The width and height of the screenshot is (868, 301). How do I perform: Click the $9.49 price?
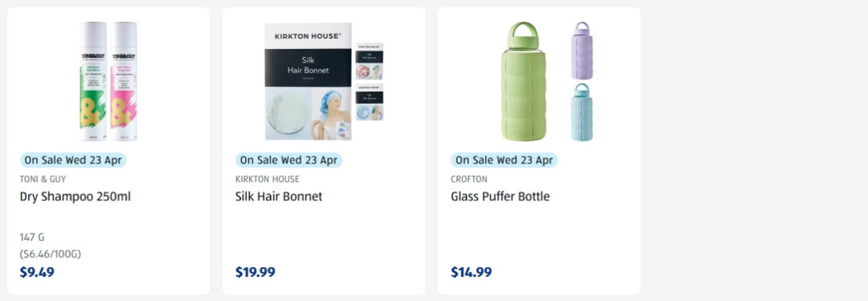(37, 273)
